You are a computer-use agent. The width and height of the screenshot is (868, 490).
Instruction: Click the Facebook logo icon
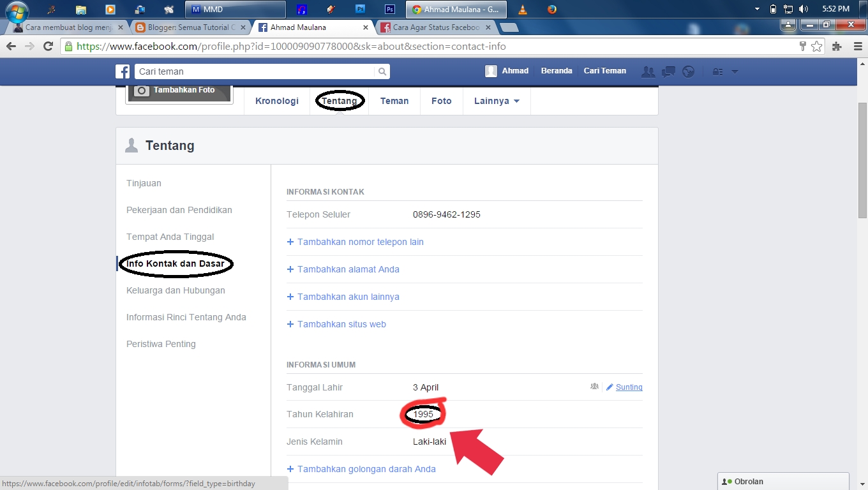pos(123,71)
